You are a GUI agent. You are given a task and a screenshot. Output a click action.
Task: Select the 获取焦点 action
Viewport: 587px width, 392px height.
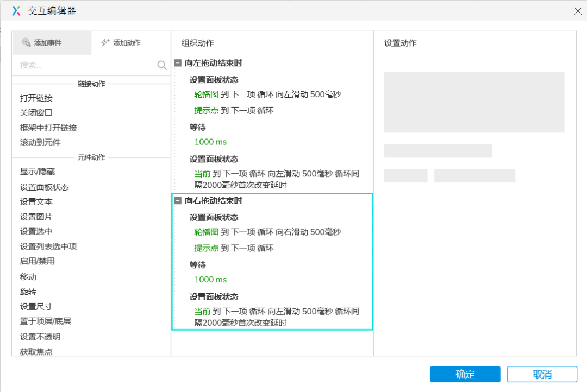(36, 352)
